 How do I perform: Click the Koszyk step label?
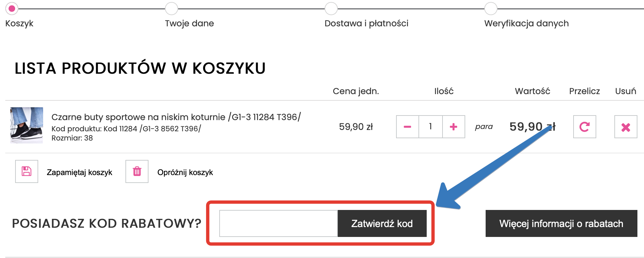[x=19, y=23]
